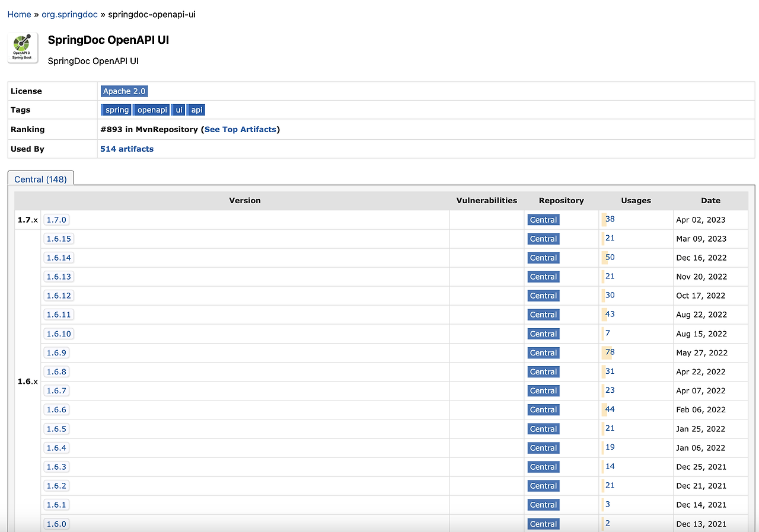The image size is (759, 532).
Task: Click the Vulnerabilities column header
Action: [x=487, y=201]
